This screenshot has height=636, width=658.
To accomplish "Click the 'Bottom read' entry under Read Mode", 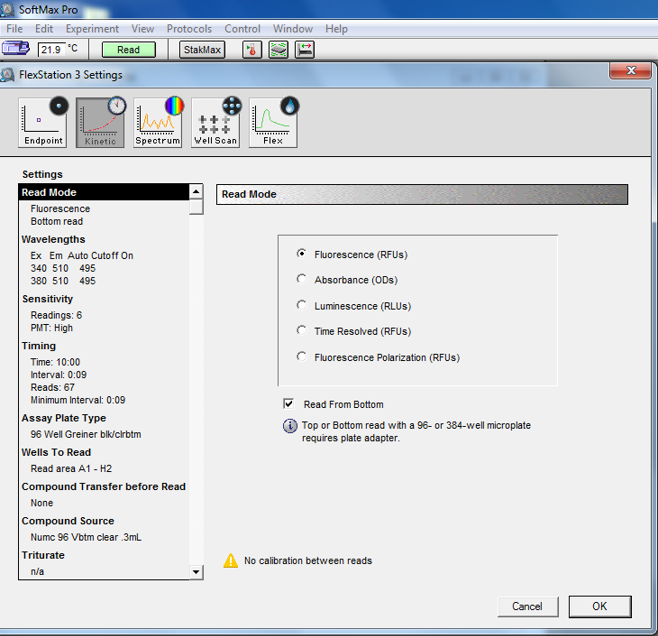I will [x=57, y=222].
